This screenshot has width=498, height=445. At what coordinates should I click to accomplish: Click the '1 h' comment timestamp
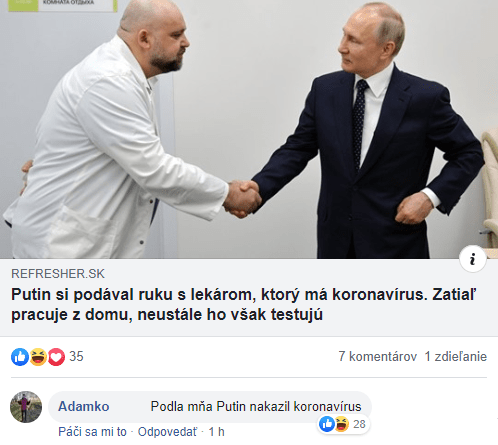coord(216,432)
